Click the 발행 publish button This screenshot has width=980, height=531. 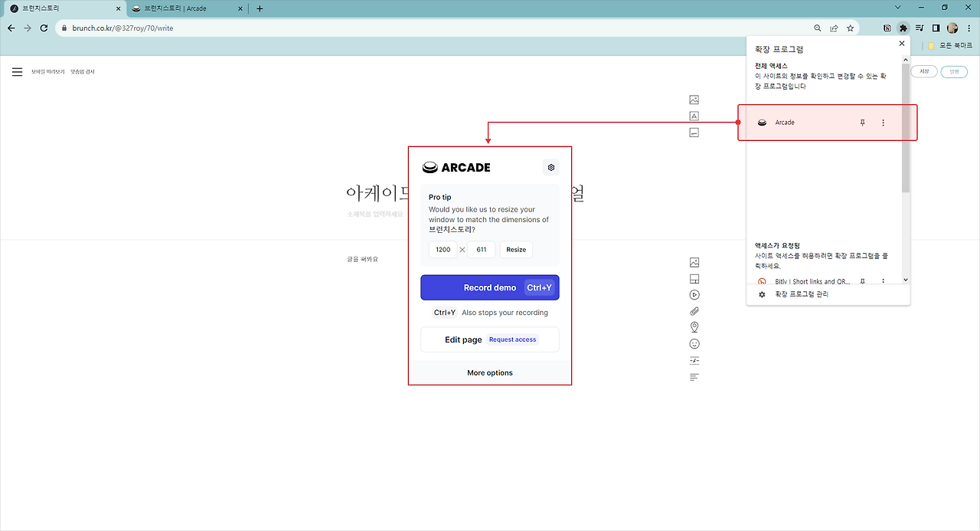pos(954,71)
